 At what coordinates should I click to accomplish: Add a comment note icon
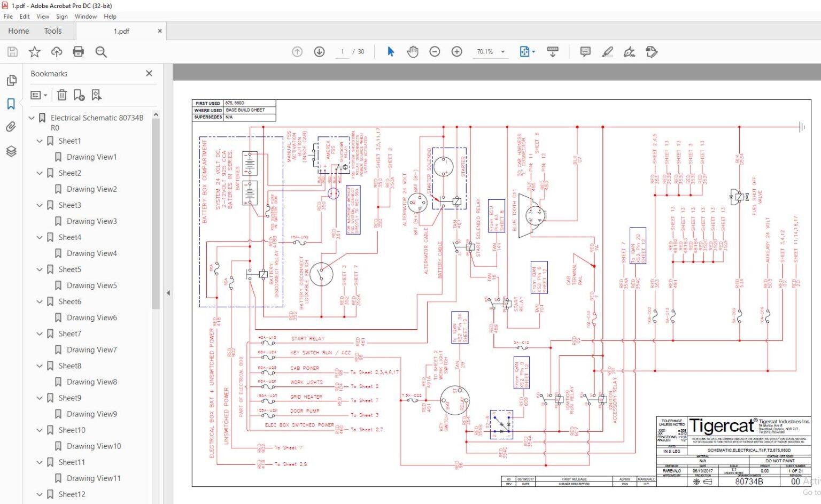pyautogui.click(x=585, y=52)
